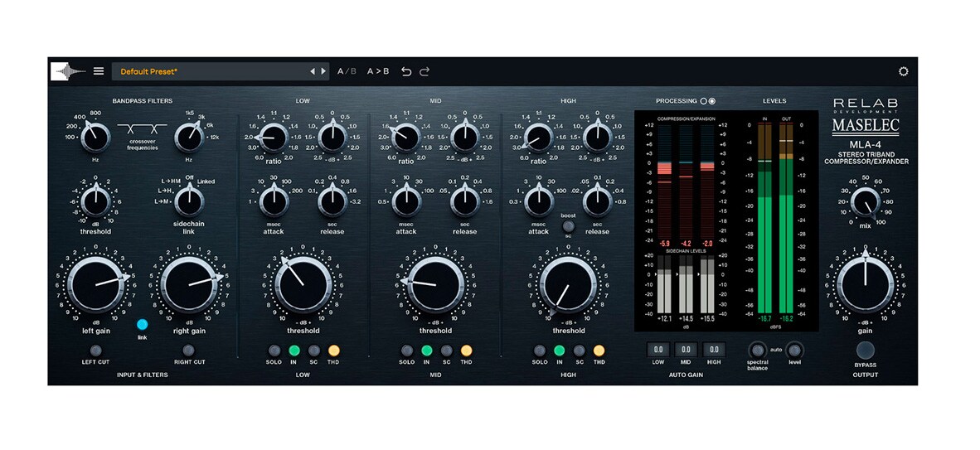Click the MASELEC logo
The image size is (980, 450).
[866, 126]
